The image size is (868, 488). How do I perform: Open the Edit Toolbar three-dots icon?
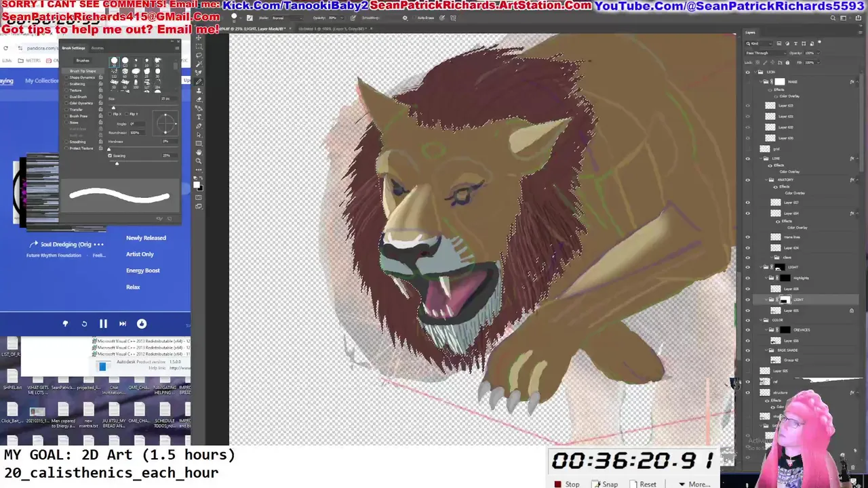click(x=199, y=170)
